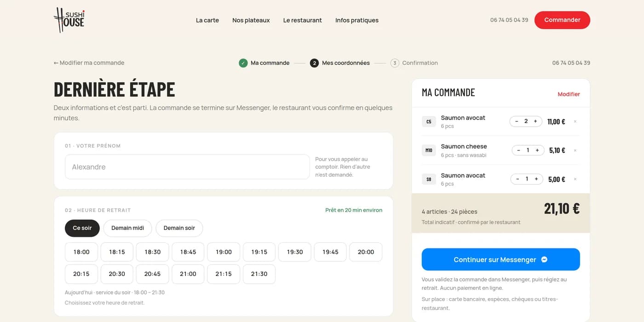Screen dimensions: 644x322
Task: Click the M10 item code badge
Action: [429, 150]
